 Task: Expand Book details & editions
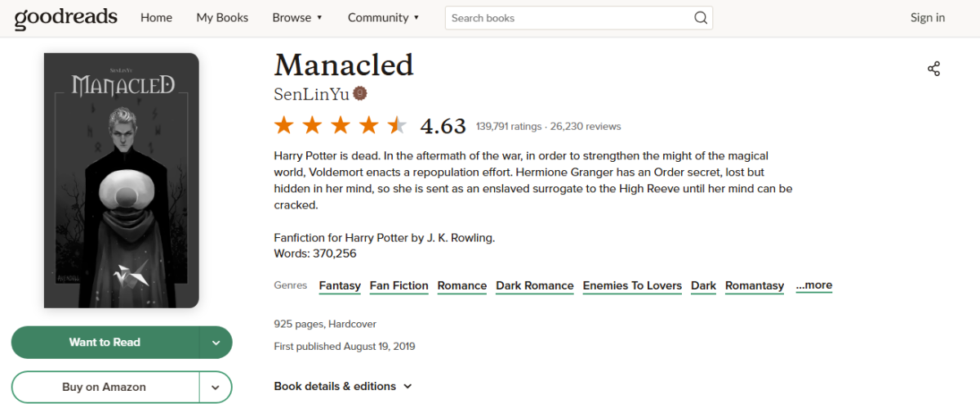(343, 386)
